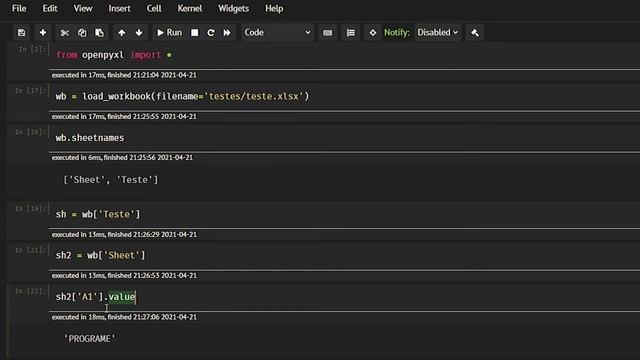Select the wb.sheetnames code cell

coord(345,138)
